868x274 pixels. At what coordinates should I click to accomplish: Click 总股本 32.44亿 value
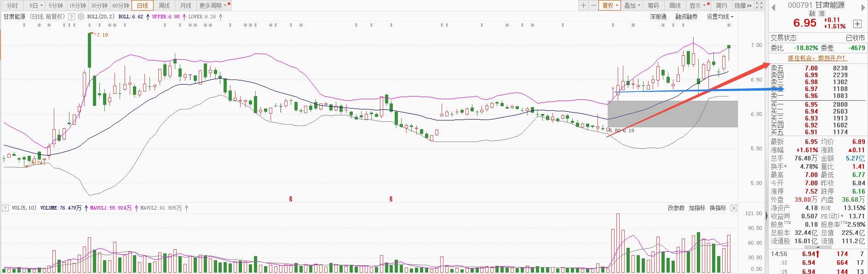806,233
